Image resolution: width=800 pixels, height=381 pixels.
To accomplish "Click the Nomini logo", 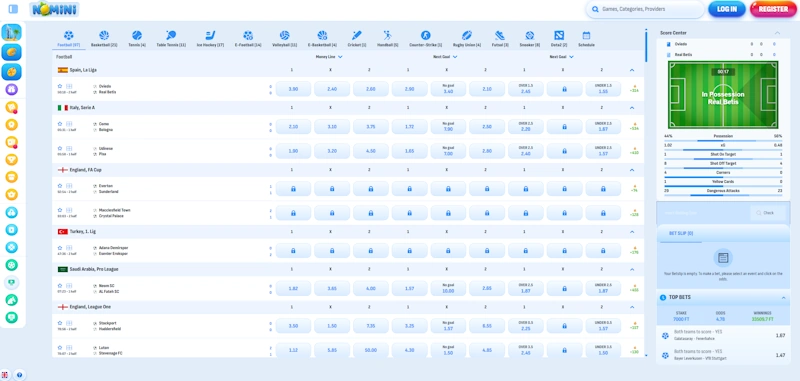I will tap(55, 9).
